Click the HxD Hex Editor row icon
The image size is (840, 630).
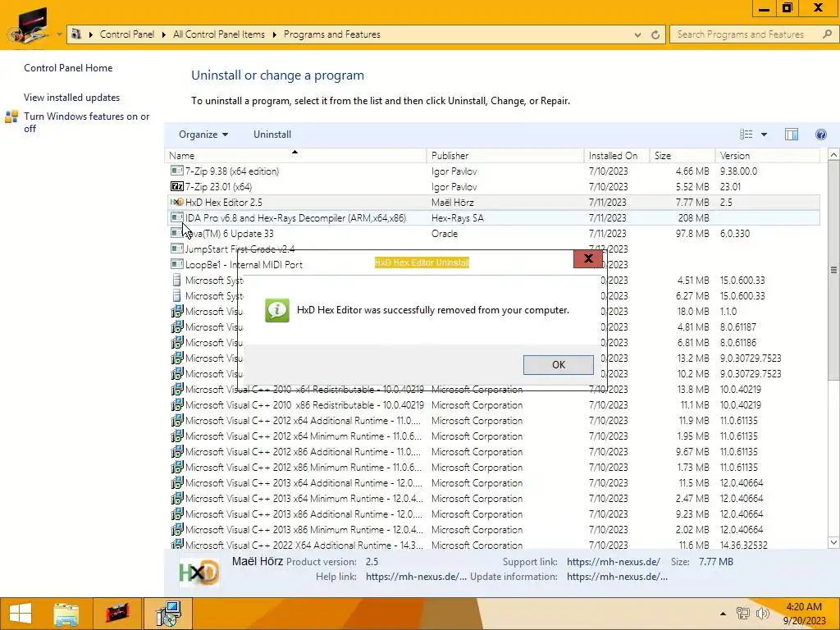point(177,203)
